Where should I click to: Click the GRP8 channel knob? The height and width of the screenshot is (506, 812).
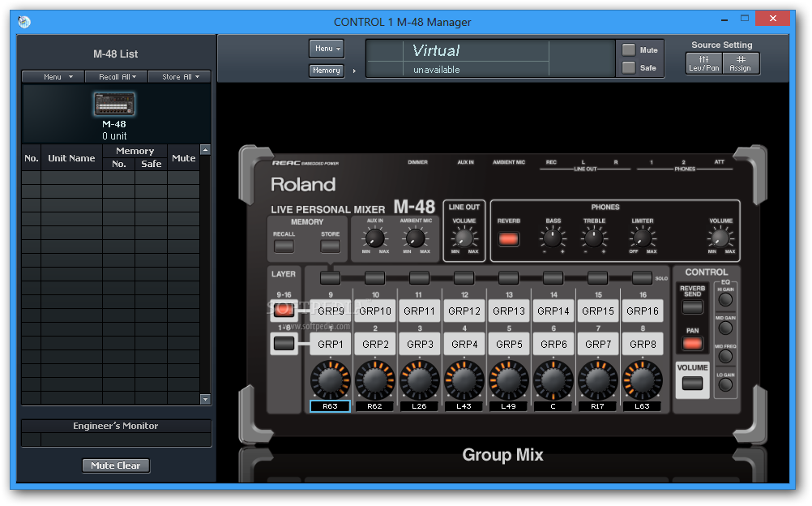(x=642, y=380)
